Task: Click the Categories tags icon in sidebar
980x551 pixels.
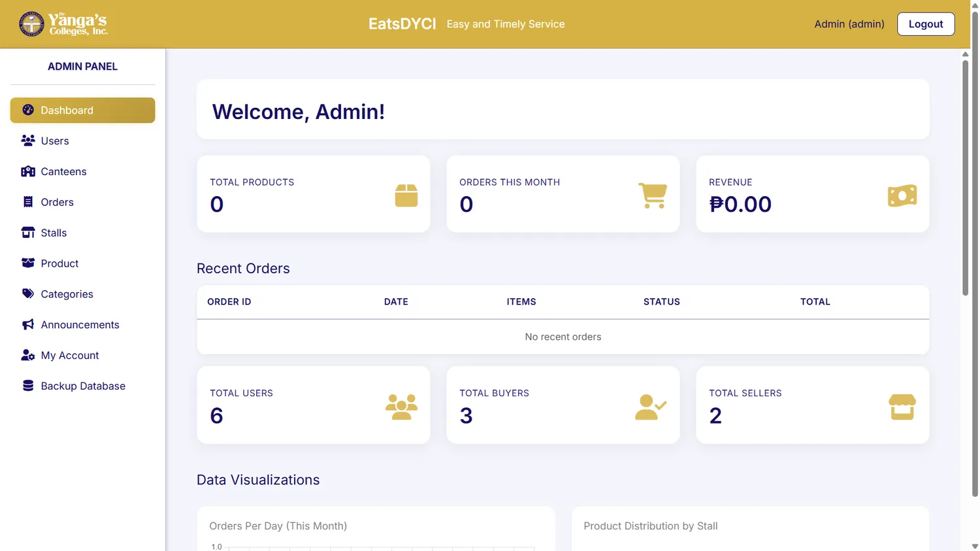Action: [x=28, y=293]
